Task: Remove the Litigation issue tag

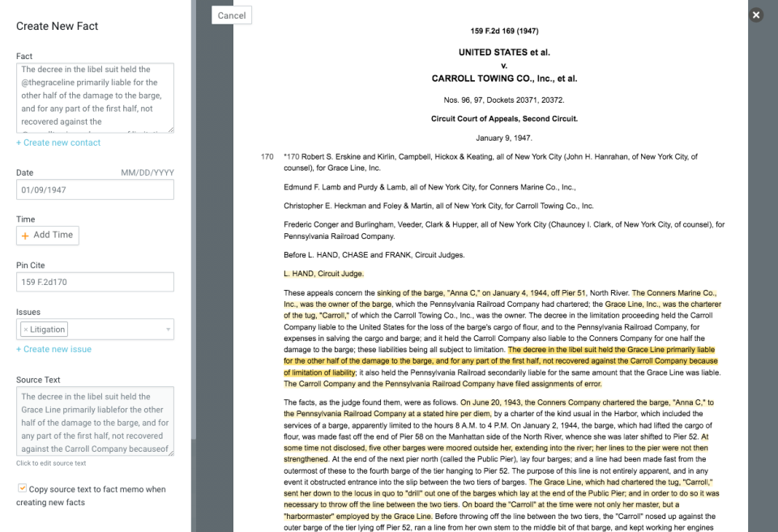Action: click(26, 330)
